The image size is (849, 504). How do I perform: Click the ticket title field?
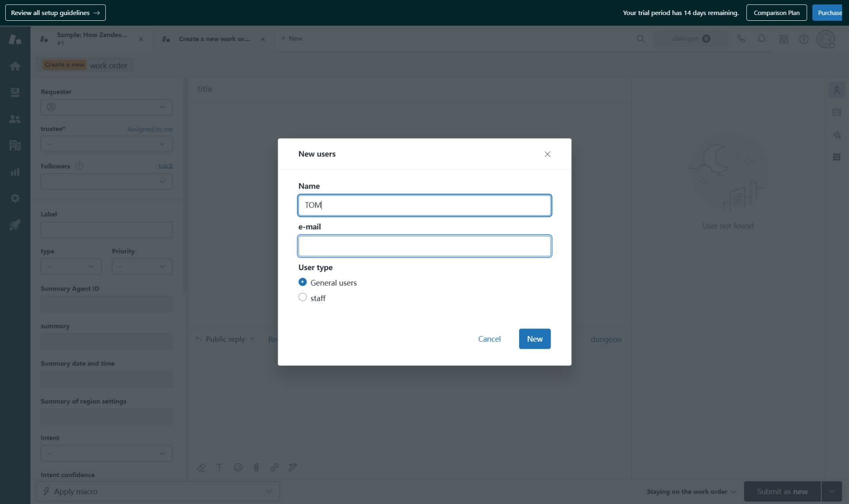point(409,89)
